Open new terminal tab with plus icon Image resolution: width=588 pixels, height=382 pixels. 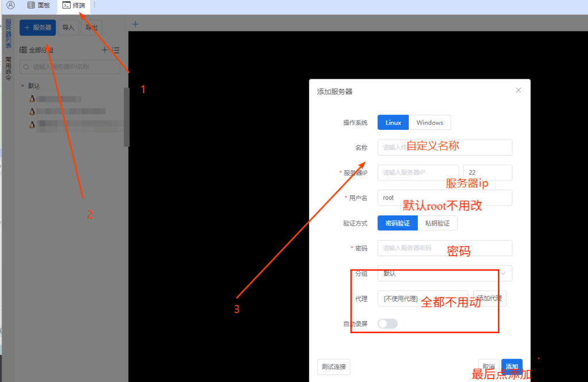pyautogui.click(x=136, y=24)
